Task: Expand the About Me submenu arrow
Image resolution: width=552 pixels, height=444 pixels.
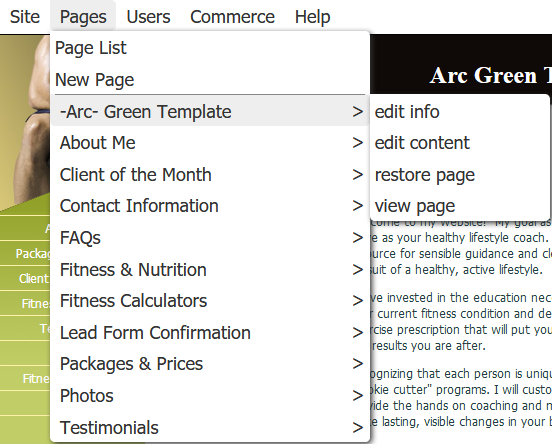Action: (358, 143)
